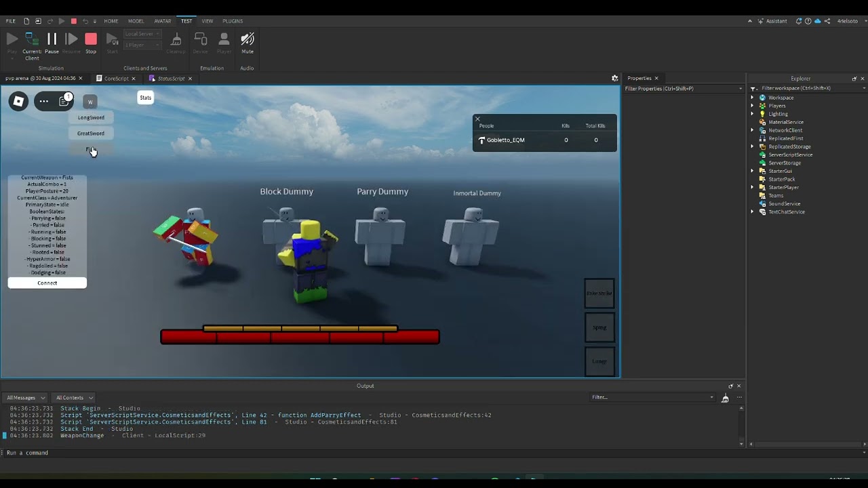Switch to the MODEL ribbon tab

136,21
